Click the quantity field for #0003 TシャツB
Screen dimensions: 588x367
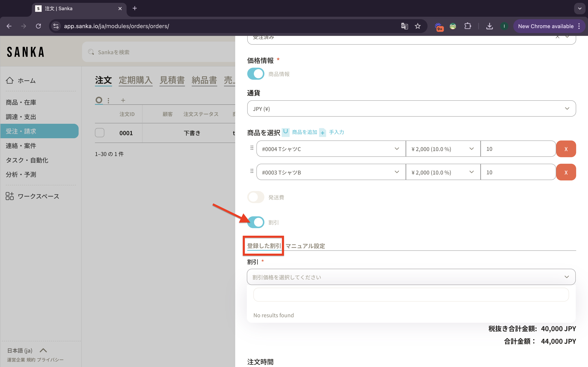[x=518, y=172]
